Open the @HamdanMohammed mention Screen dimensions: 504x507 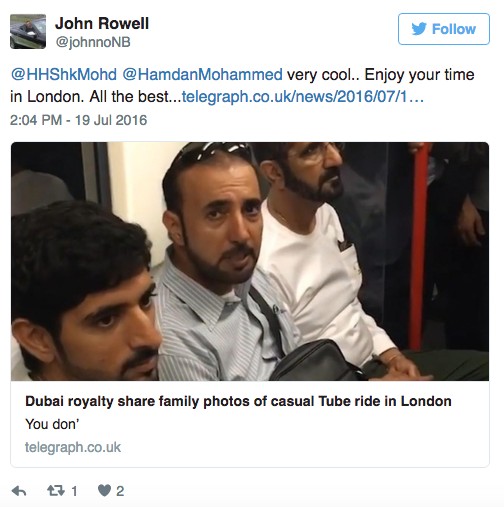point(202,74)
